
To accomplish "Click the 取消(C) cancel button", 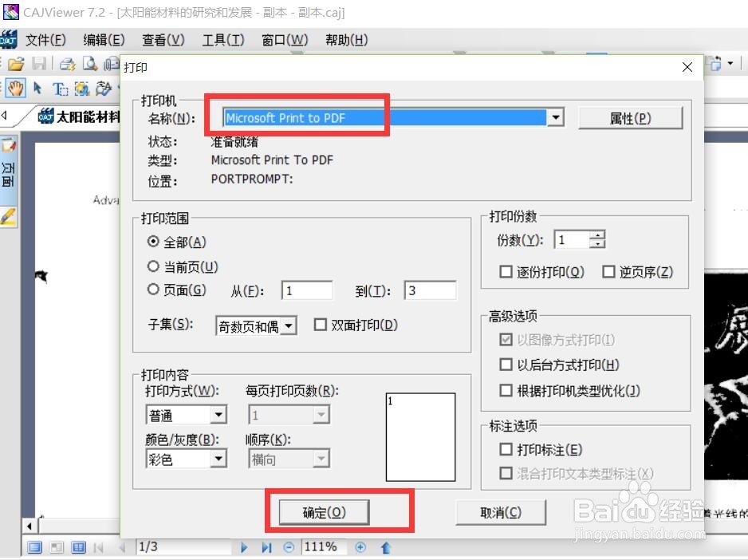I will [x=501, y=512].
